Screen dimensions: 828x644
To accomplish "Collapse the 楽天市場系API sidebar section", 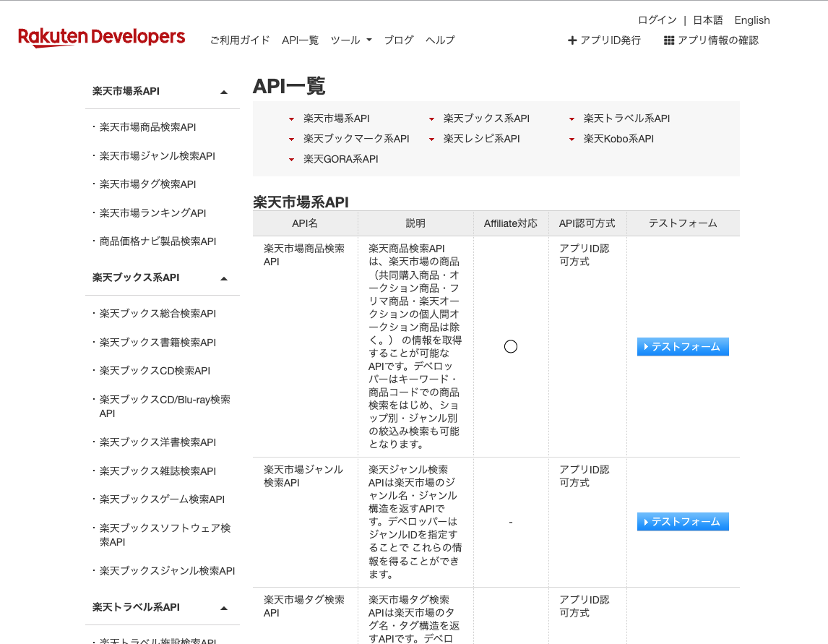I will pos(224,92).
